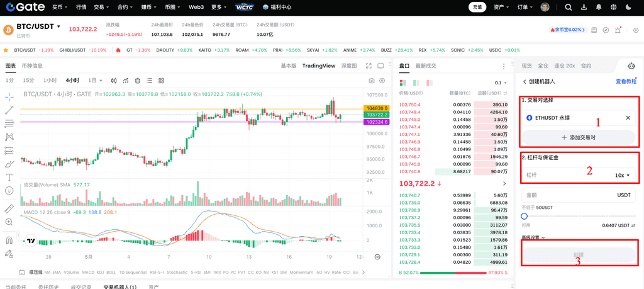Open the candlestick chart style icon

click(114, 81)
